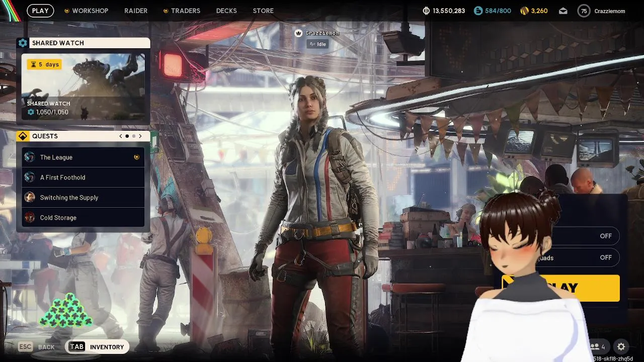Open the mail inbox envelope icon
This screenshot has width=644, height=362.
[x=563, y=11]
